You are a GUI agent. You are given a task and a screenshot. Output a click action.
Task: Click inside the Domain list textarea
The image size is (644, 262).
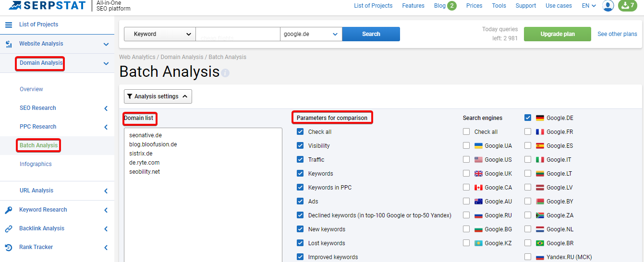[x=203, y=195]
